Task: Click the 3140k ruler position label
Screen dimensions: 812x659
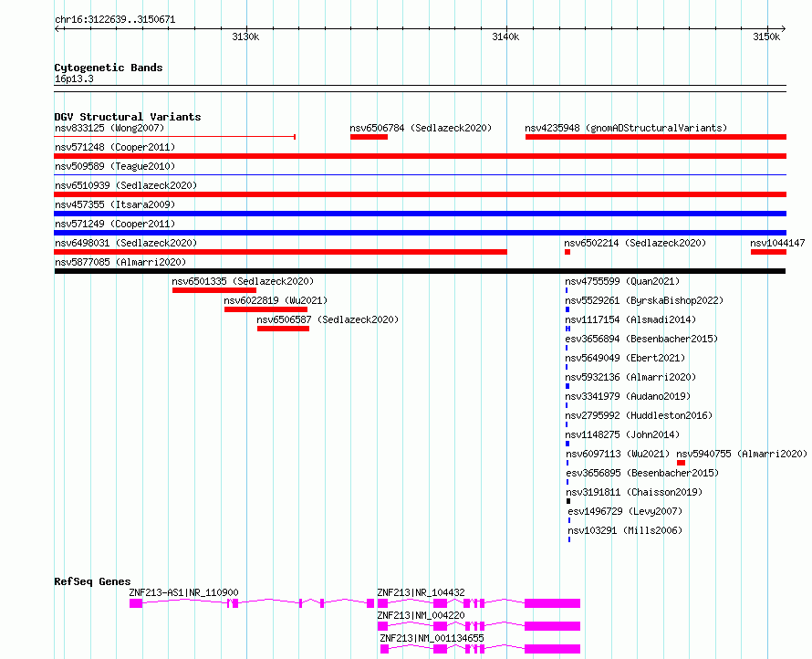Action: pos(505,37)
